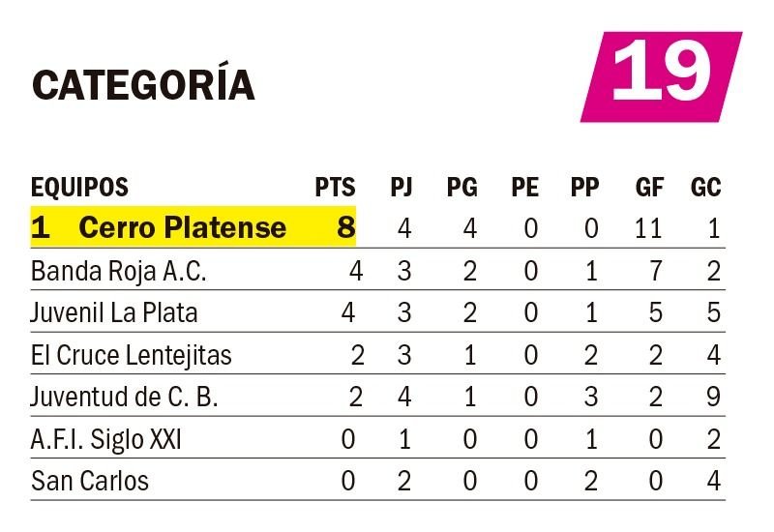Image resolution: width=774 pixels, height=532 pixels.
Task: Select A.F.I. Siglo XXI team name
Action: click(x=106, y=439)
